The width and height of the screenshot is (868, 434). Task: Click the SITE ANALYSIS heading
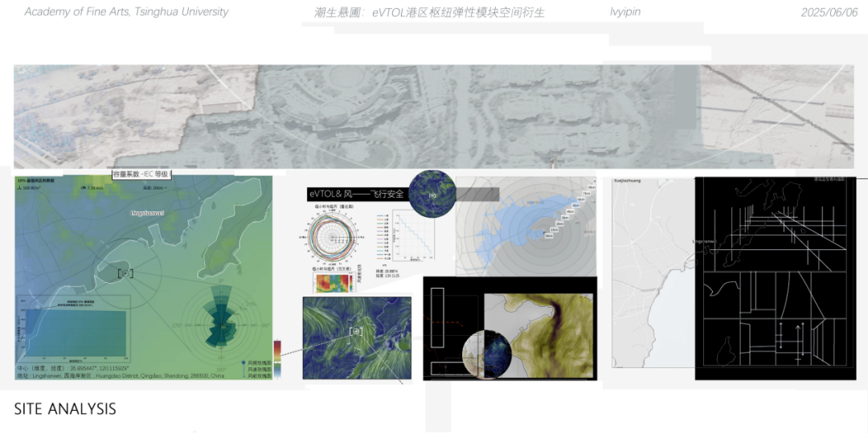(65, 409)
